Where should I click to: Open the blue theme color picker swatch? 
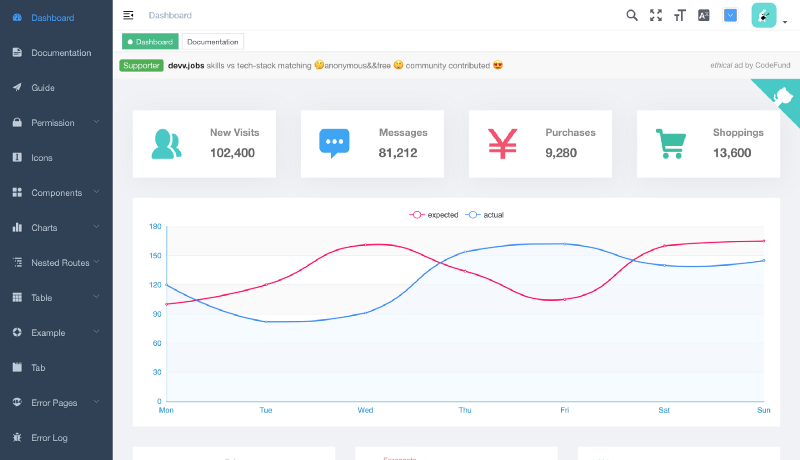pos(730,15)
